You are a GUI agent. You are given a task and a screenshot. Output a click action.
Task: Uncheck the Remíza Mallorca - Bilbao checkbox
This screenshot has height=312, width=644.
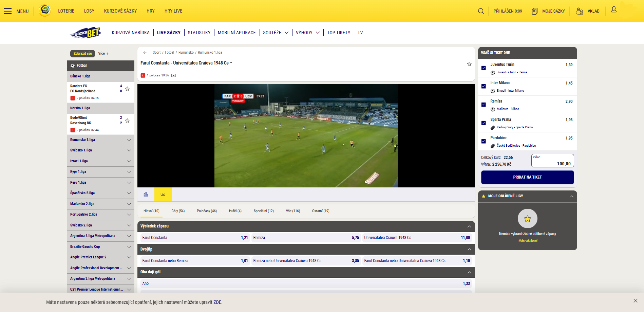tap(484, 105)
